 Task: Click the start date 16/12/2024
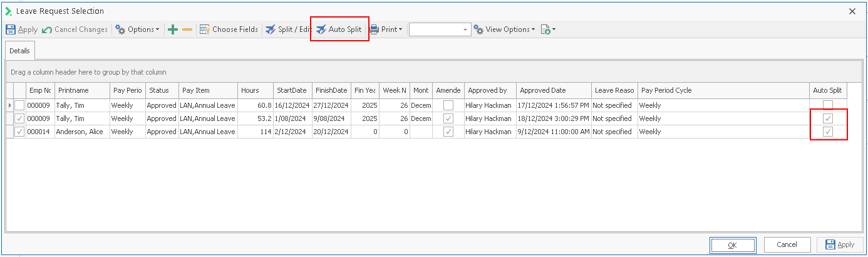pos(292,105)
